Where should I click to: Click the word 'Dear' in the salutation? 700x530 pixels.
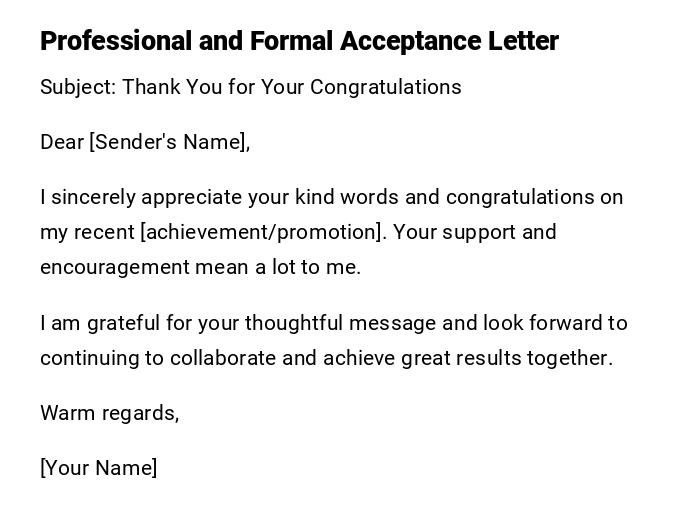point(61,142)
